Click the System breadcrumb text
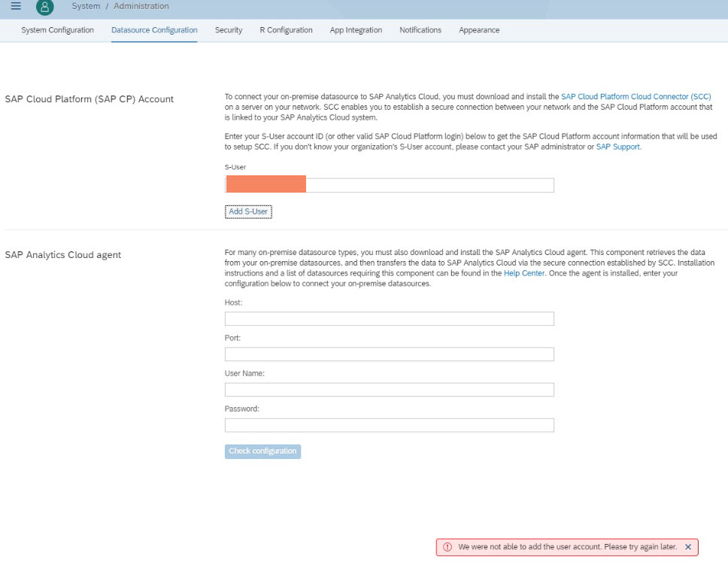Image resolution: width=728 pixels, height=562 pixels. (x=86, y=6)
